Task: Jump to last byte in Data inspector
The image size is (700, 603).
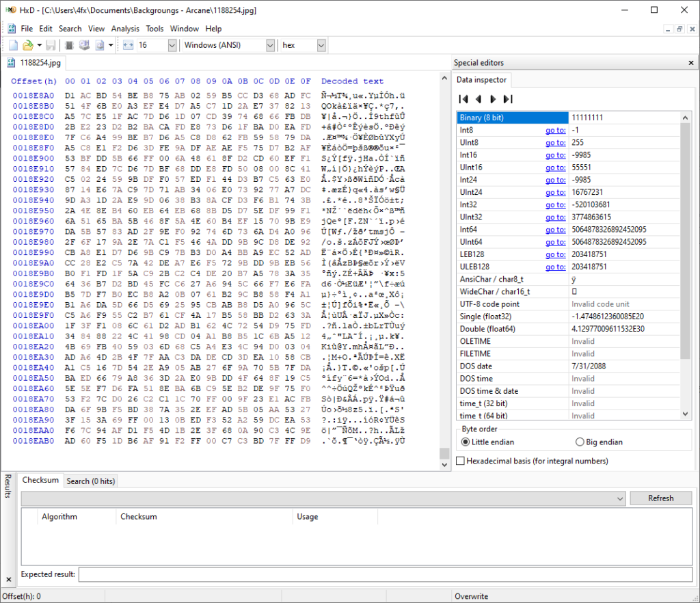Action: (x=508, y=99)
